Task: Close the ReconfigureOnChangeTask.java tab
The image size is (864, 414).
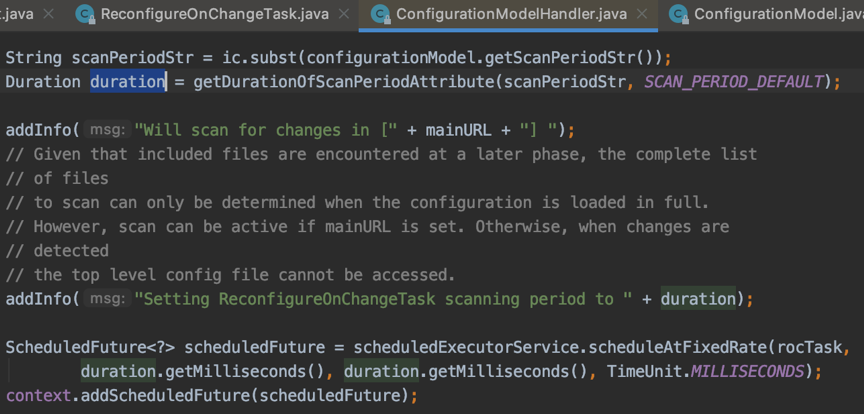Action: point(344,14)
